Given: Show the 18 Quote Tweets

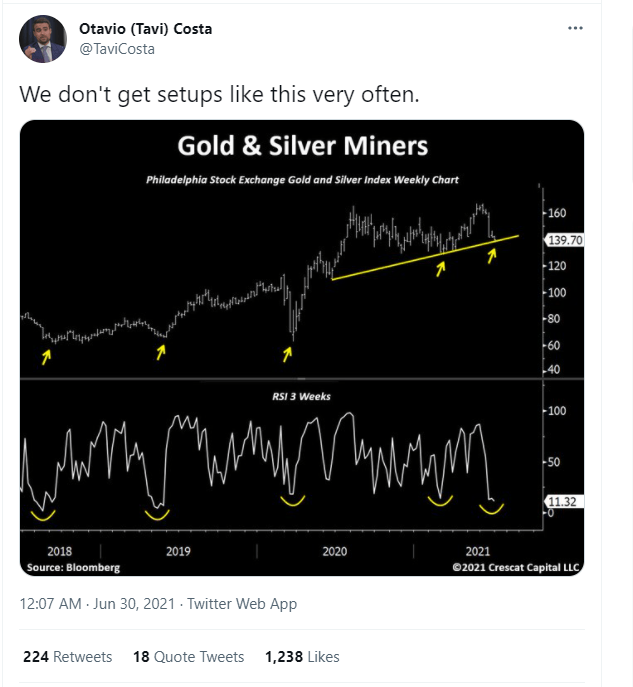Looking at the screenshot, I should pos(189,657).
